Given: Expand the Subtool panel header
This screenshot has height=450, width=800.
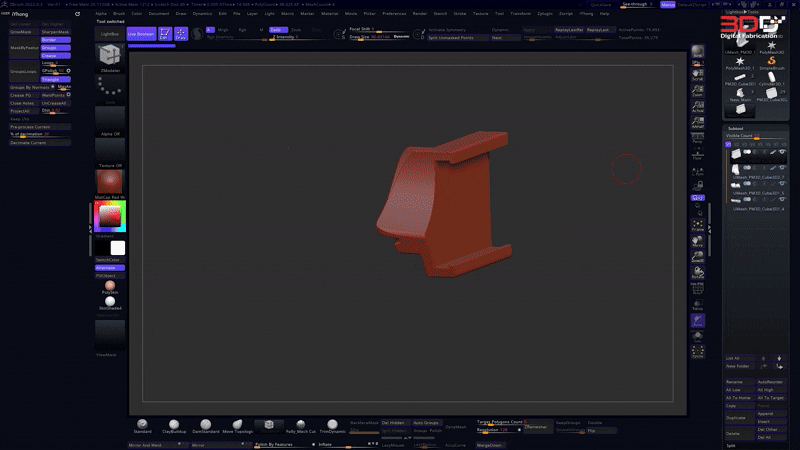Looking at the screenshot, I should (x=736, y=128).
